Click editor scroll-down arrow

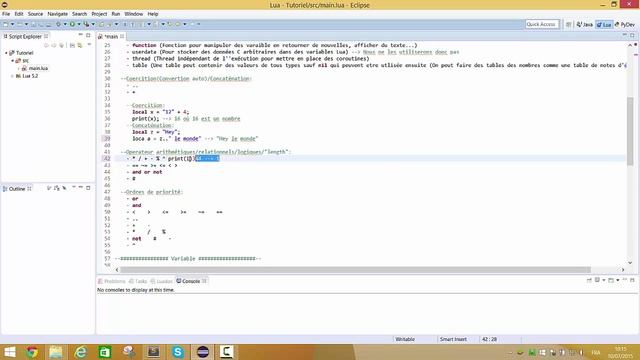pyautogui.click(x=630, y=263)
